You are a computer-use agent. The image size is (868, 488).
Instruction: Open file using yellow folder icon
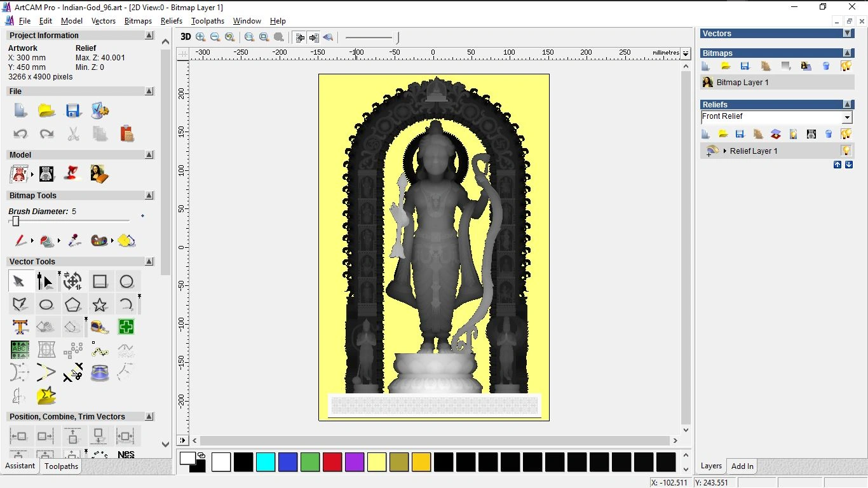(46, 111)
